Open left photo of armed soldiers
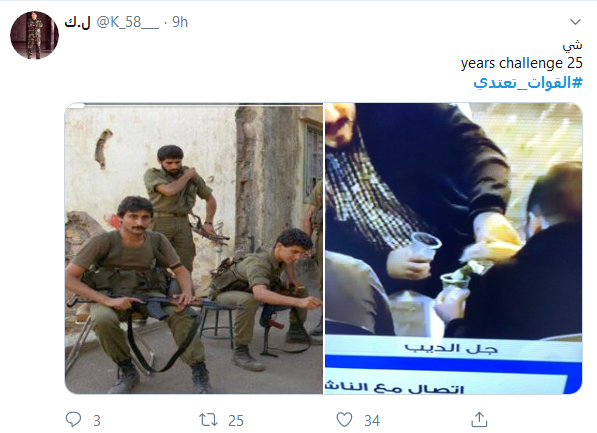Screen dimensions: 597x433 [x=194, y=248]
